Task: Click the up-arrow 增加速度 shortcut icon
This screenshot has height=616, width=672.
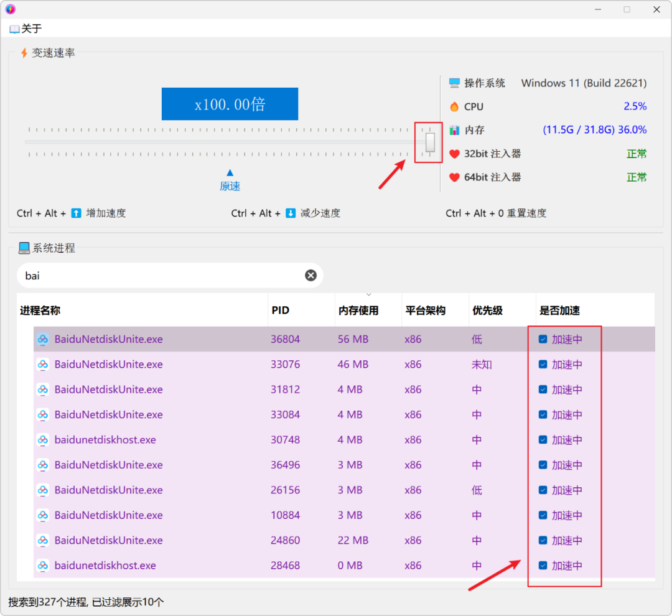Action: point(76,213)
